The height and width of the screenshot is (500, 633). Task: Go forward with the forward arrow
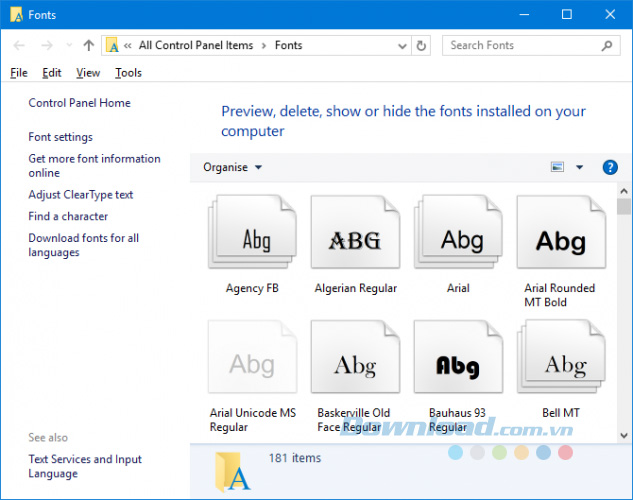[x=47, y=45]
